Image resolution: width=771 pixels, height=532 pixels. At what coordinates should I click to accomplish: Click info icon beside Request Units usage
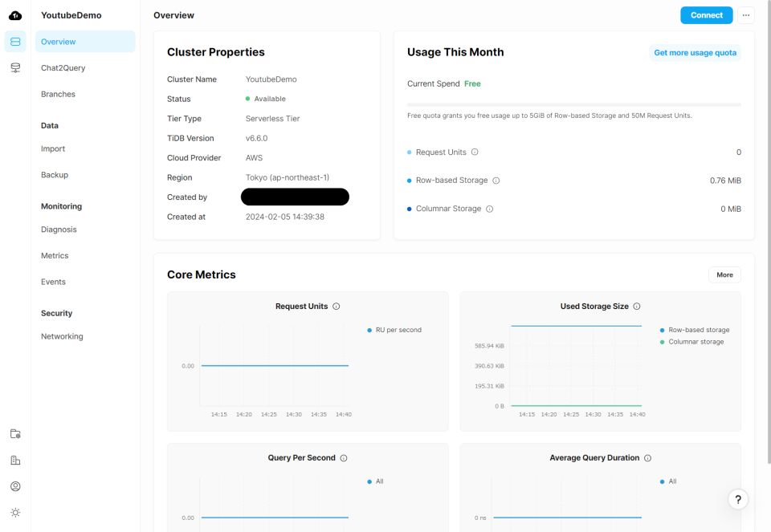pyautogui.click(x=475, y=152)
